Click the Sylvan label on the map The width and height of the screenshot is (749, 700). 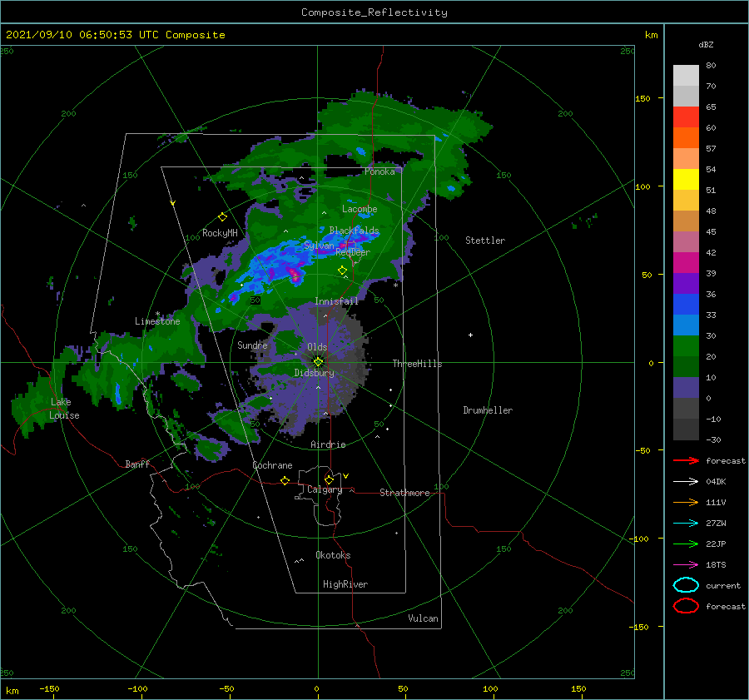pyautogui.click(x=319, y=246)
